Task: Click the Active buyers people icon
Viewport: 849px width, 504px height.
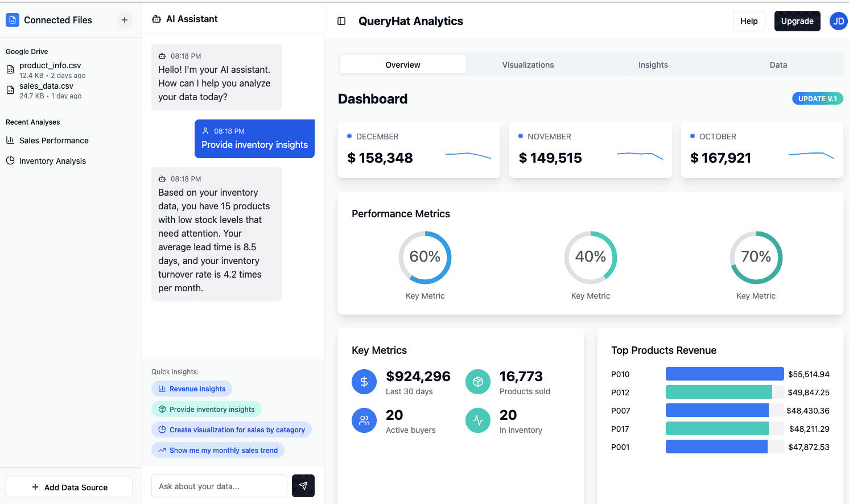Action: (x=364, y=421)
